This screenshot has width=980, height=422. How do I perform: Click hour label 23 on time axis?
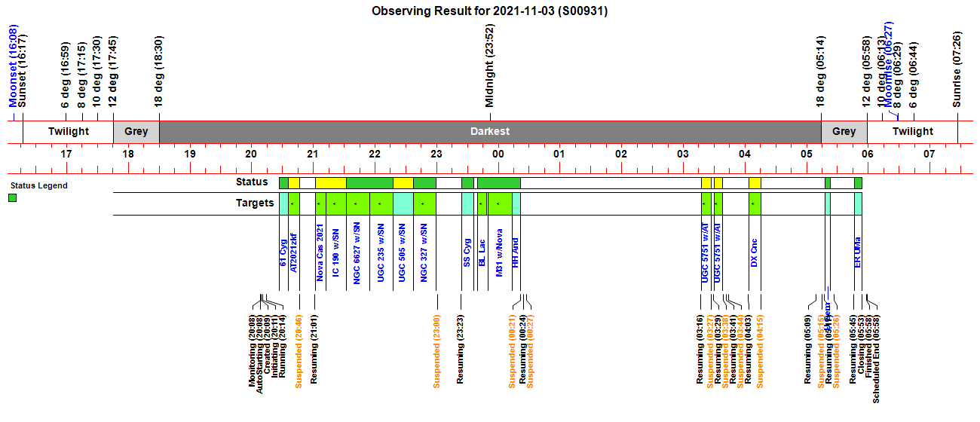(x=436, y=154)
